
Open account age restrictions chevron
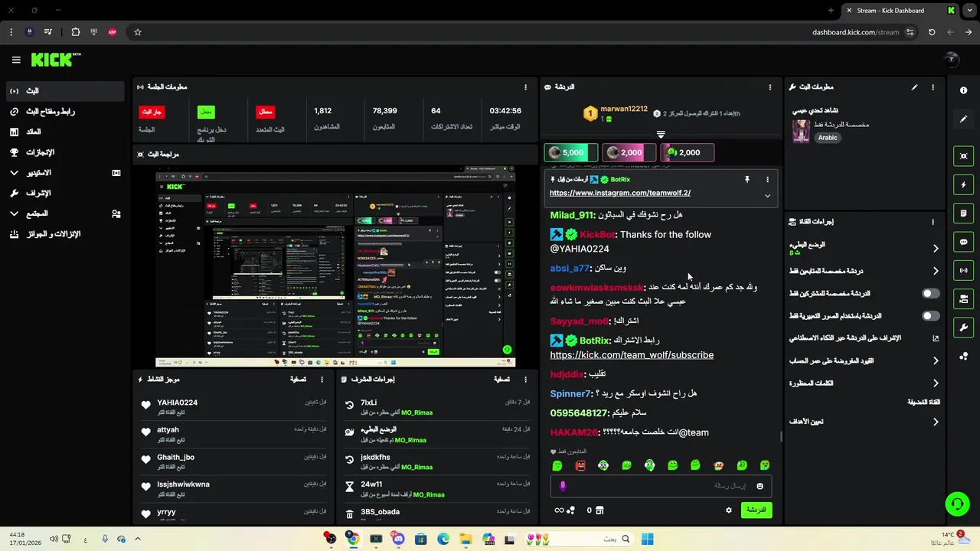point(936,360)
